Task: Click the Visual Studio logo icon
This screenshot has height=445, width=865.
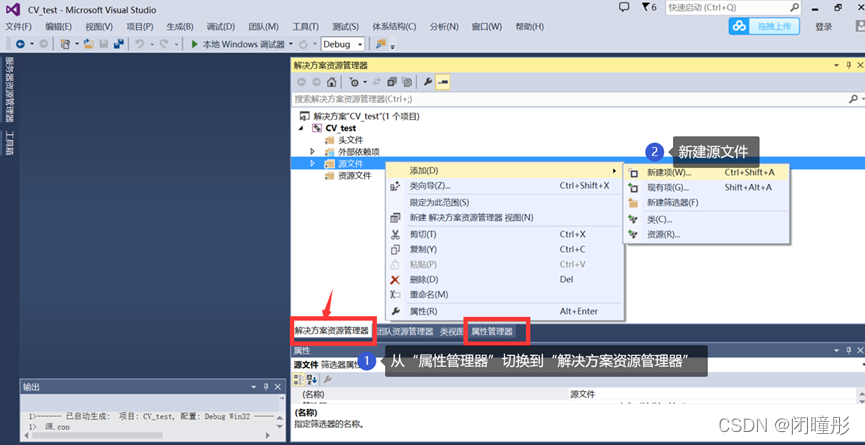Action: point(13,9)
